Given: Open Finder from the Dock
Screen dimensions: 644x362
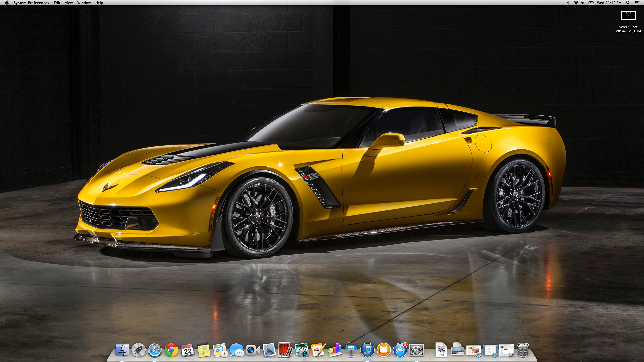Looking at the screenshot, I should tap(122, 350).
